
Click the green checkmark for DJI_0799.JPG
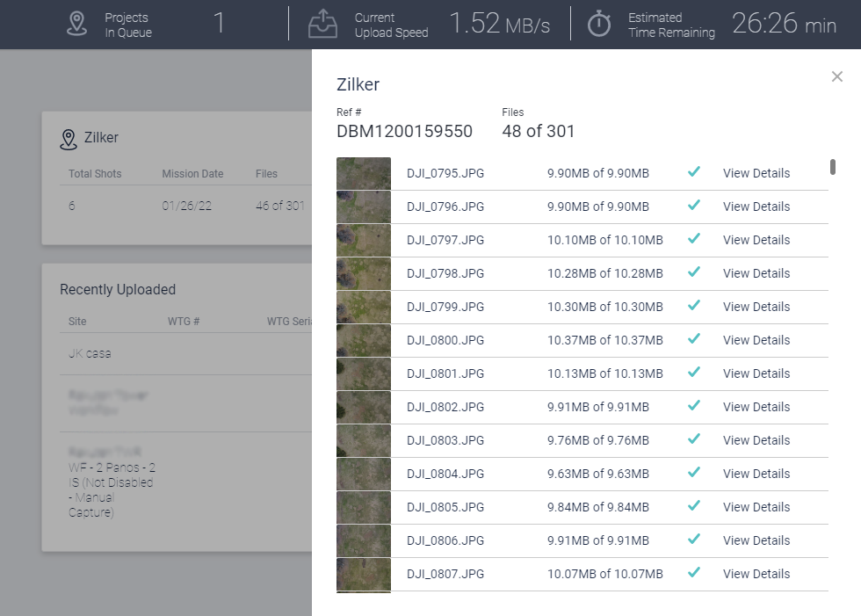point(694,305)
